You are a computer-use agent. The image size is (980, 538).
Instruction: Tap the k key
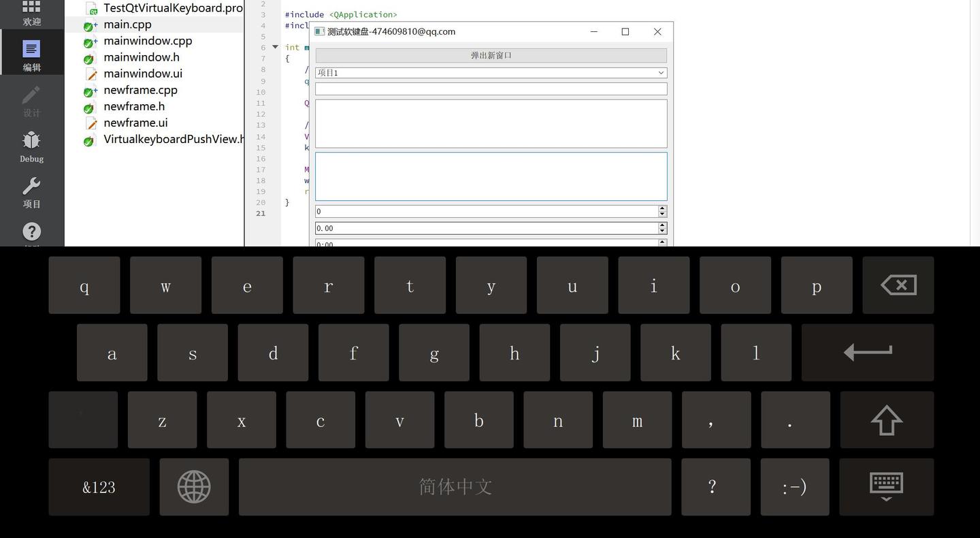[x=676, y=352]
